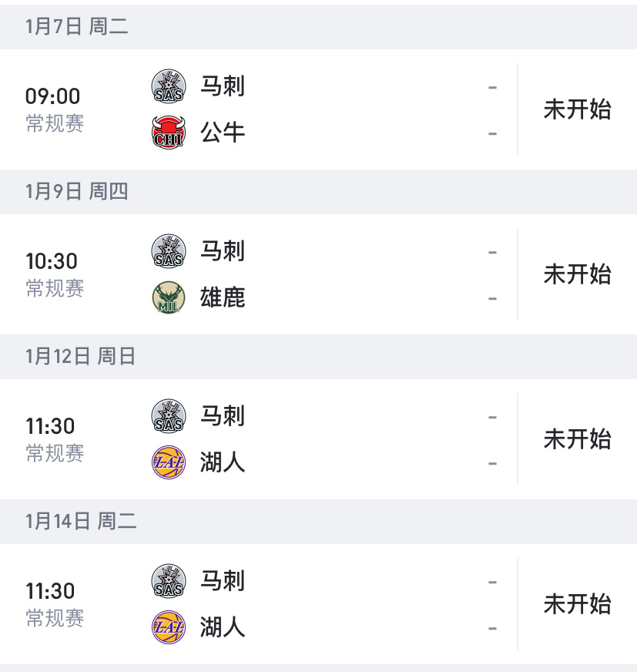The image size is (637, 672).
Task: Select the 公牛 team name
Action: click(223, 133)
